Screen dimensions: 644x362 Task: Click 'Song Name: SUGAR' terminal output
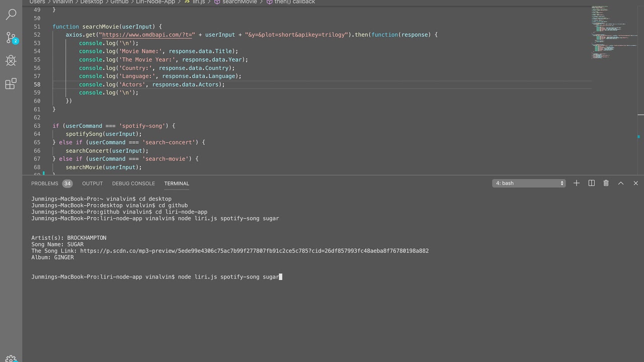57,244
